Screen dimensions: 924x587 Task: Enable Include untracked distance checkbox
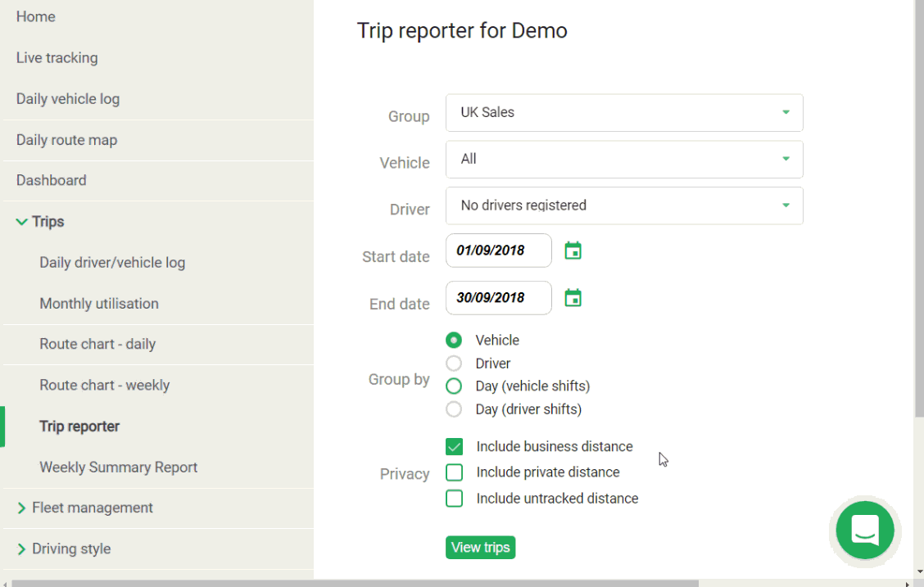pyautogui.click(x=455, y=499)
